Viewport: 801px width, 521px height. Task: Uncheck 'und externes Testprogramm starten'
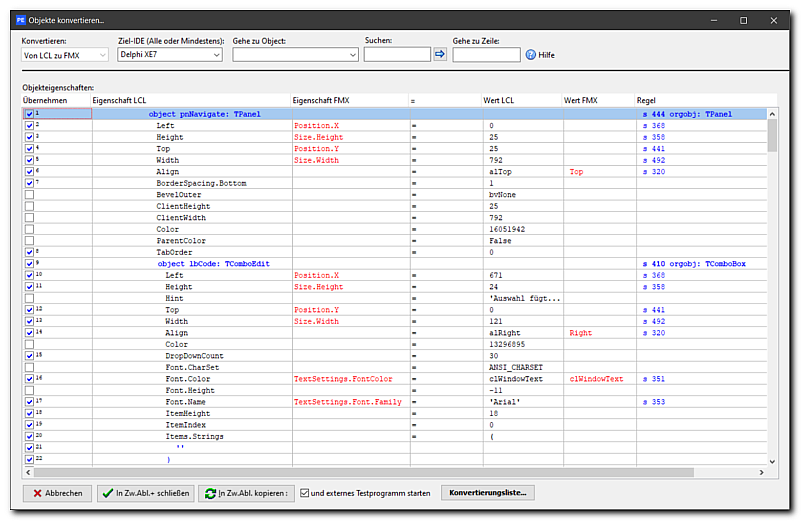[x=305, y=493]
